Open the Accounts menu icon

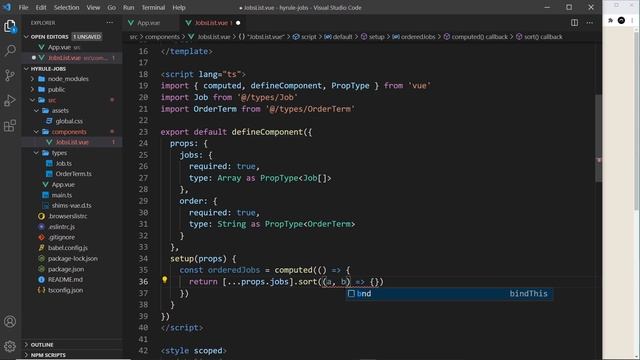pyautogui.click(x=10, y=322)
